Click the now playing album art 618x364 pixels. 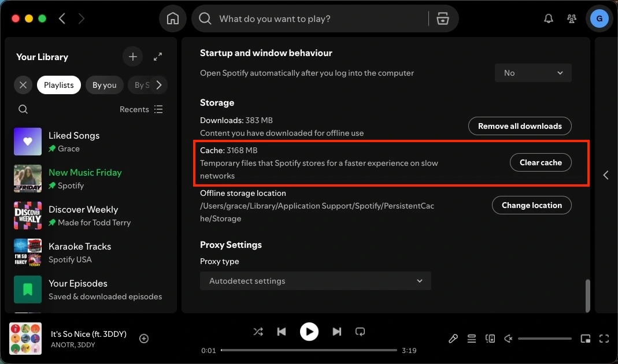[x=25, y=339]
